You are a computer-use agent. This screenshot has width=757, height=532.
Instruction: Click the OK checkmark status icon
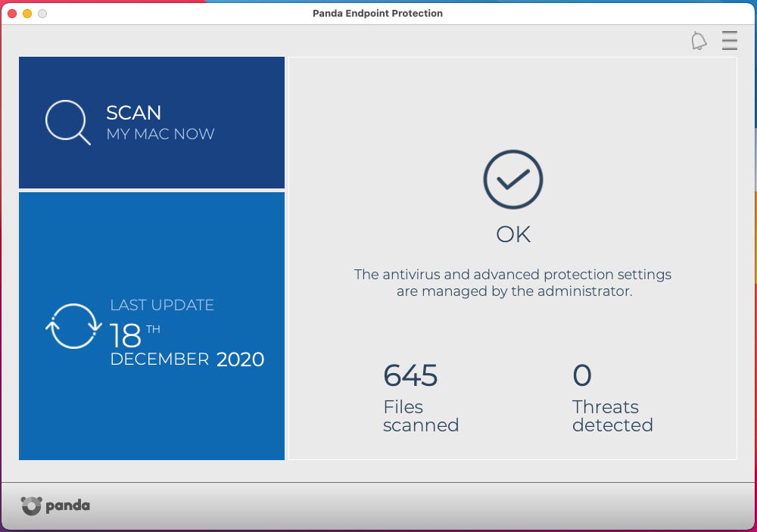(x=513, y=179)
